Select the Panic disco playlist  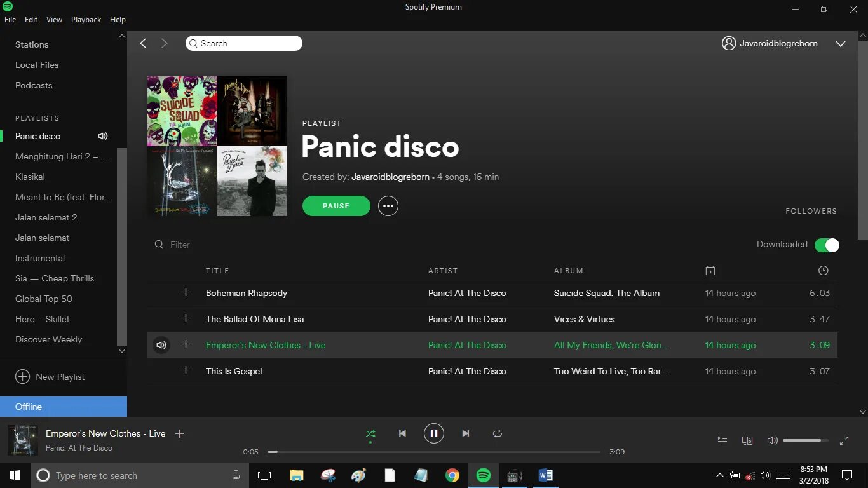[x=38, y=136]
